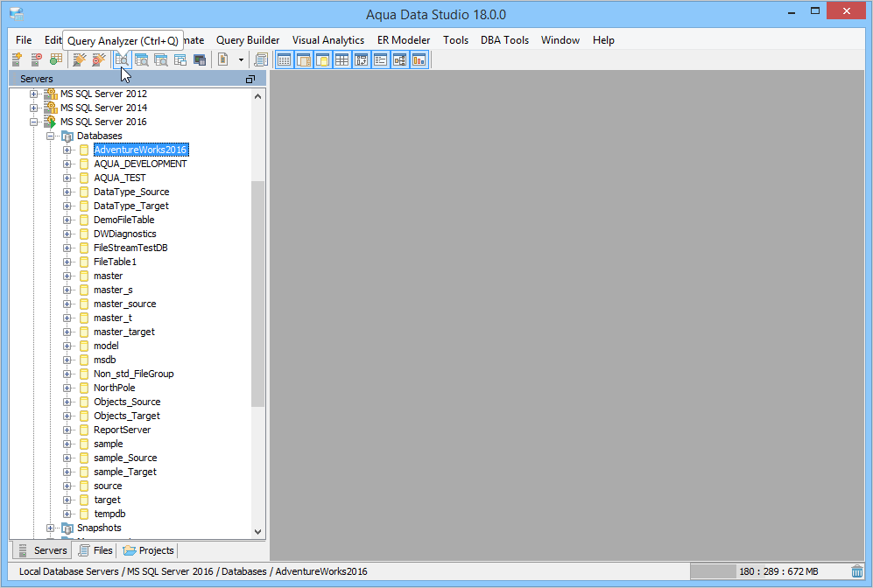Expand the master database node
The width and height of the screenshot is (873, 588).
[x=67, y=276]
